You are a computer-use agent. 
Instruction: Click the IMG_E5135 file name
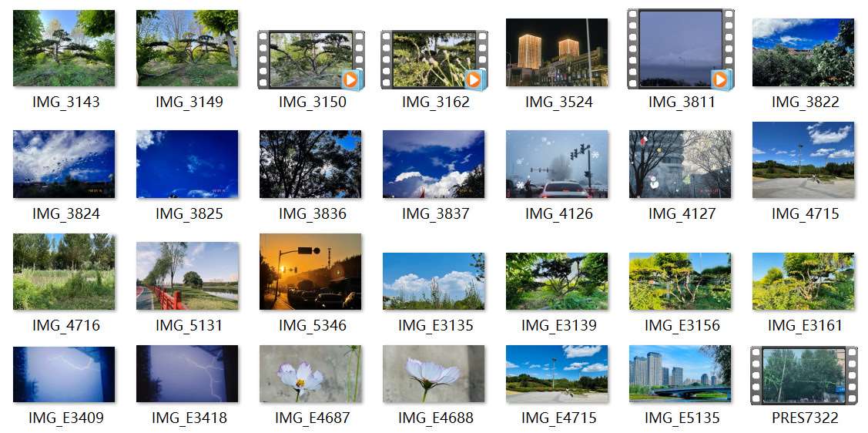pos(682,418)
